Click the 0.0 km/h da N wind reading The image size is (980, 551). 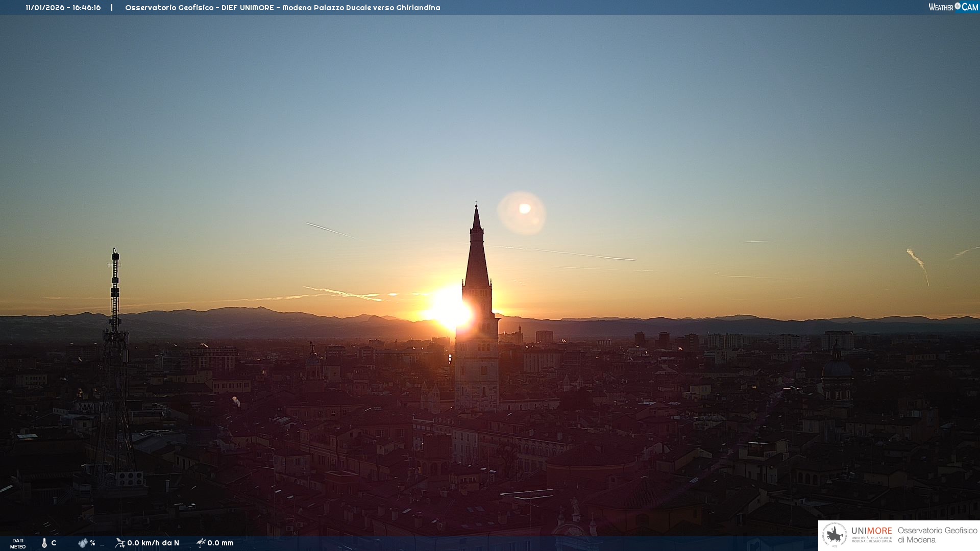(153, 543)
